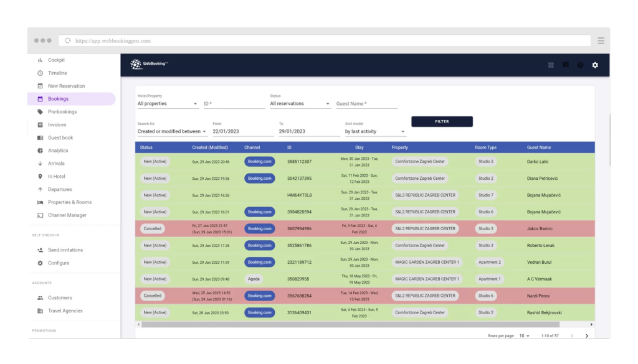Screen dimensions: 638x364
Task: Open the apps grid icon in header
Action: click(x=551, y=65)
